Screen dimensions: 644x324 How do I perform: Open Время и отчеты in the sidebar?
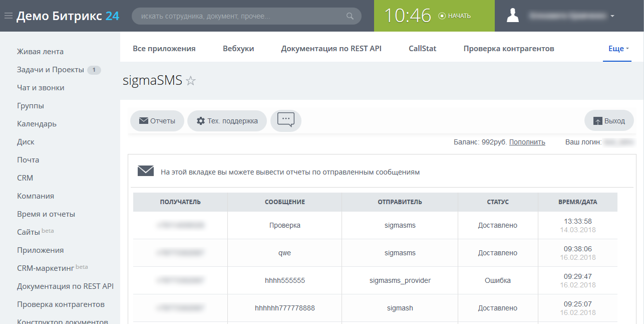pos(46,214)
